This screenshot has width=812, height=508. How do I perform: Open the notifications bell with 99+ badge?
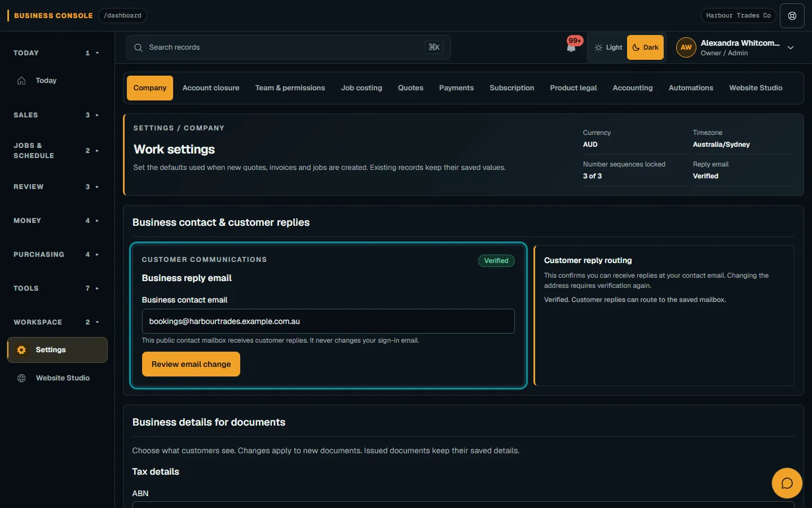point(572,46)
